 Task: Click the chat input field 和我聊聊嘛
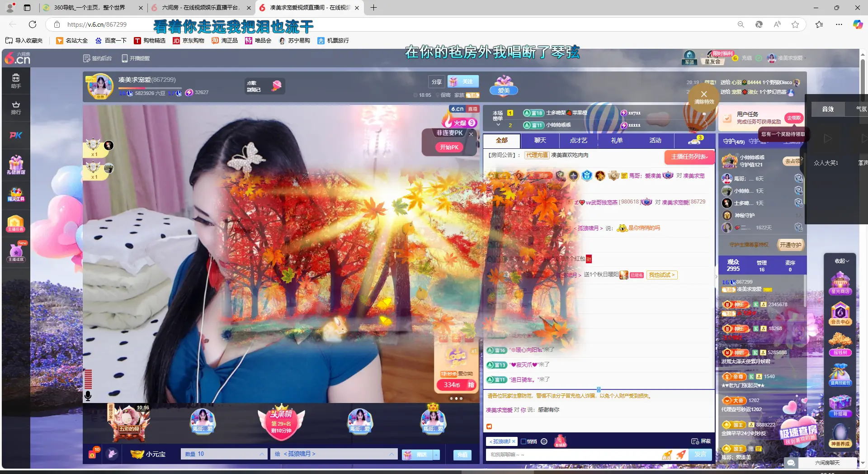[x=573, y=455]
